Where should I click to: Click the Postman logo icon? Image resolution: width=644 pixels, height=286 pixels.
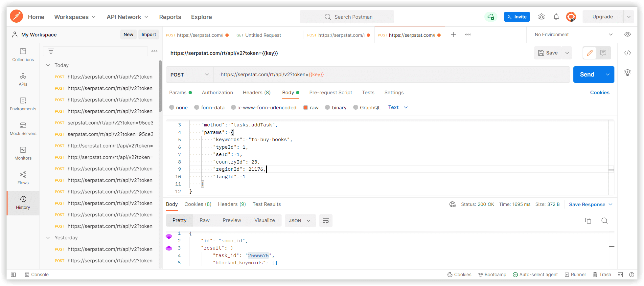point(16,16)
